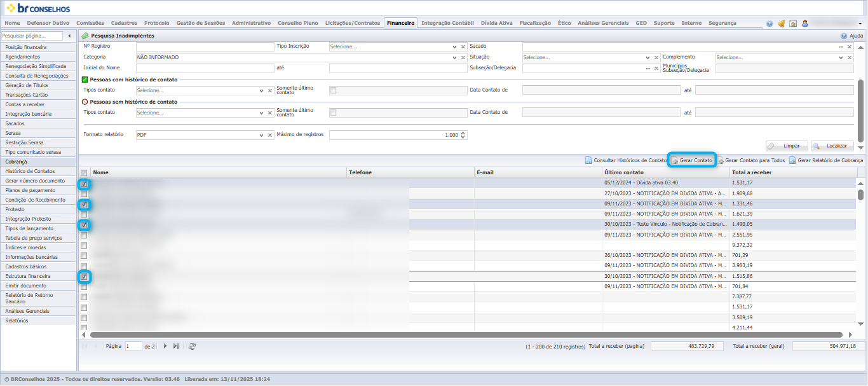Check the row with total 1.621,39

point(84,214)
